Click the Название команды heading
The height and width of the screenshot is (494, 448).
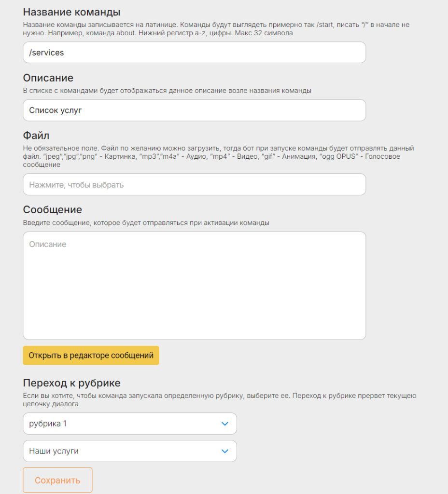tap(72, 12)
